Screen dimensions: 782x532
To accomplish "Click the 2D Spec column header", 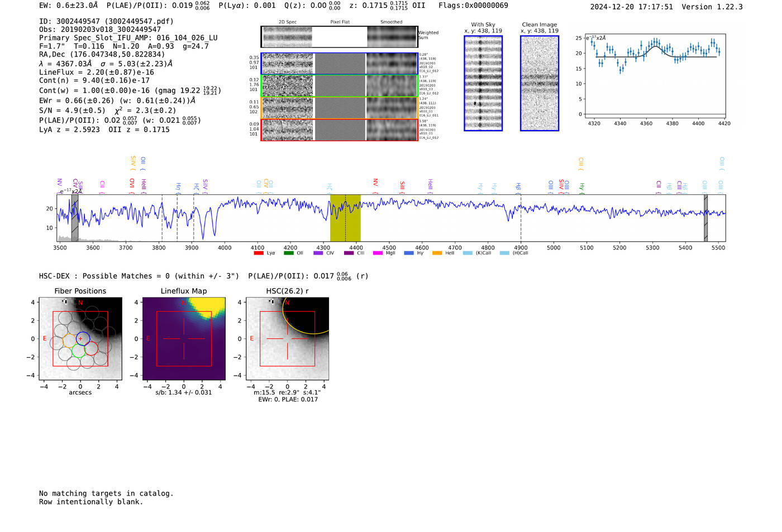I will tap(288, 22).
